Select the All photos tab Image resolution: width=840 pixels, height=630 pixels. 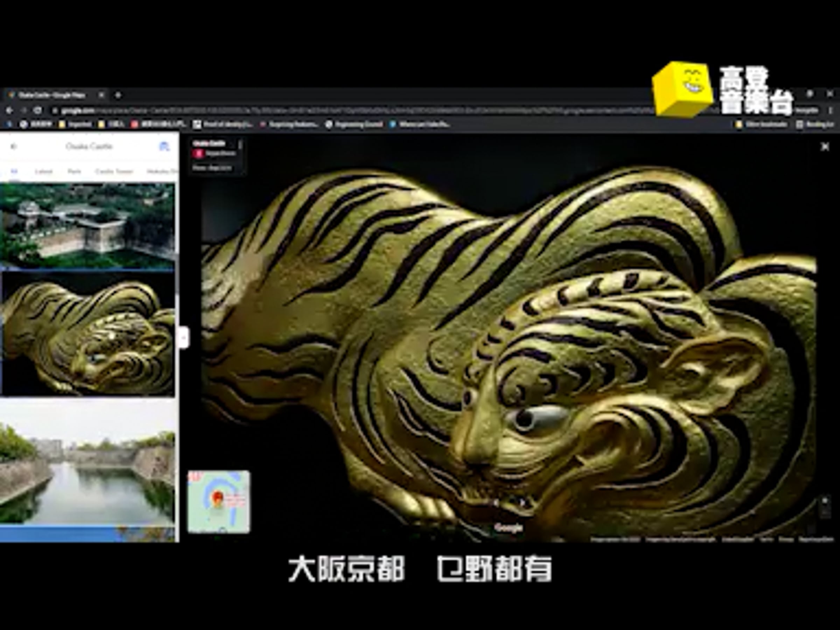point(14,171)
